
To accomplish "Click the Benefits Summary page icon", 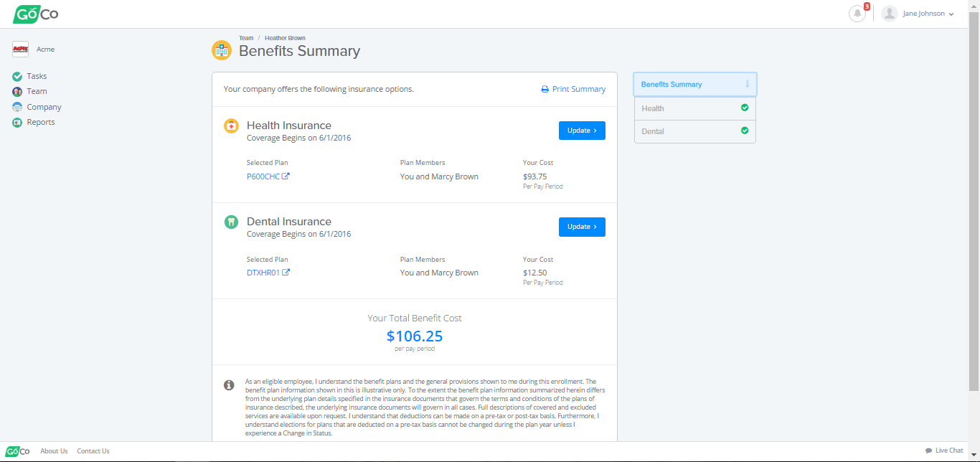I will click(x=222, y=50).
